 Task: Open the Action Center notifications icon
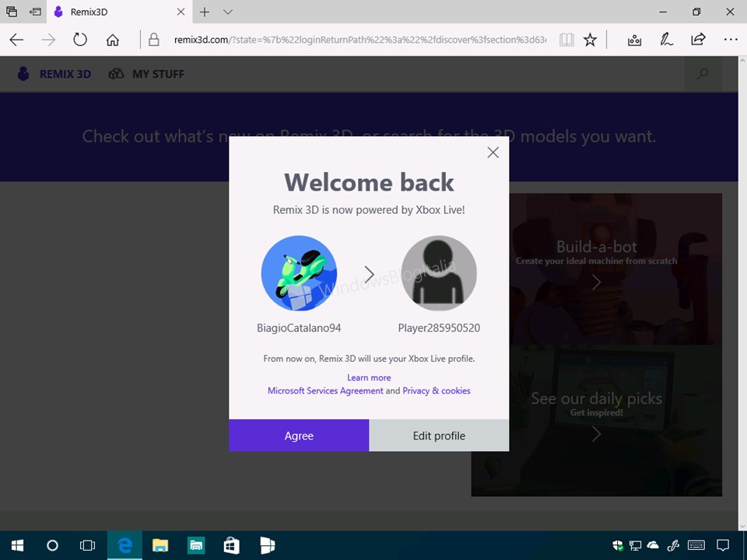(x=723, y=545)
